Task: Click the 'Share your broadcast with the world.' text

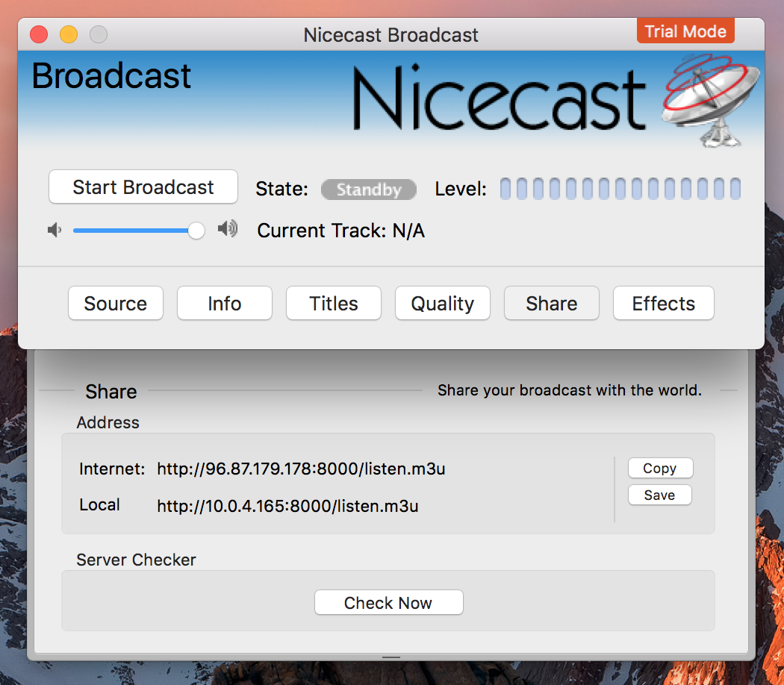Action: pos(570,390)
